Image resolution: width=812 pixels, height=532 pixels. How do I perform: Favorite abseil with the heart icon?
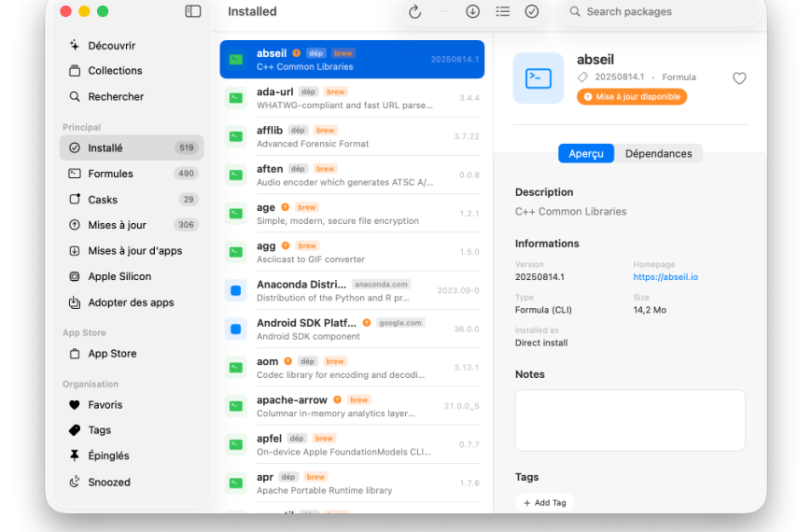click(739, 78)
